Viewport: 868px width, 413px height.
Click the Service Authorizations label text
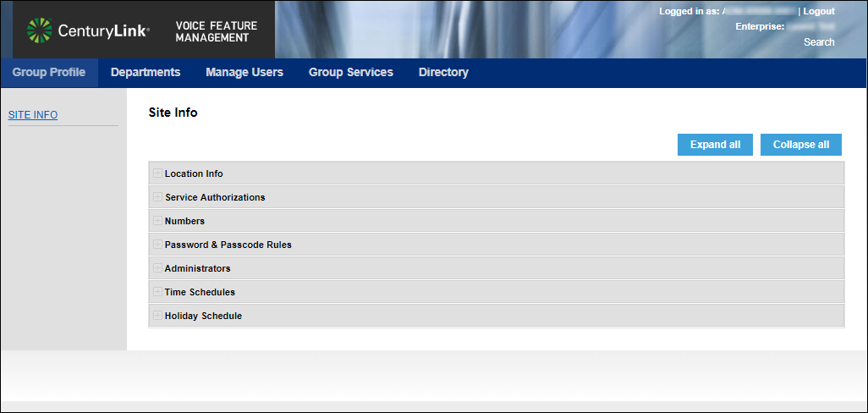pos(215,197)
